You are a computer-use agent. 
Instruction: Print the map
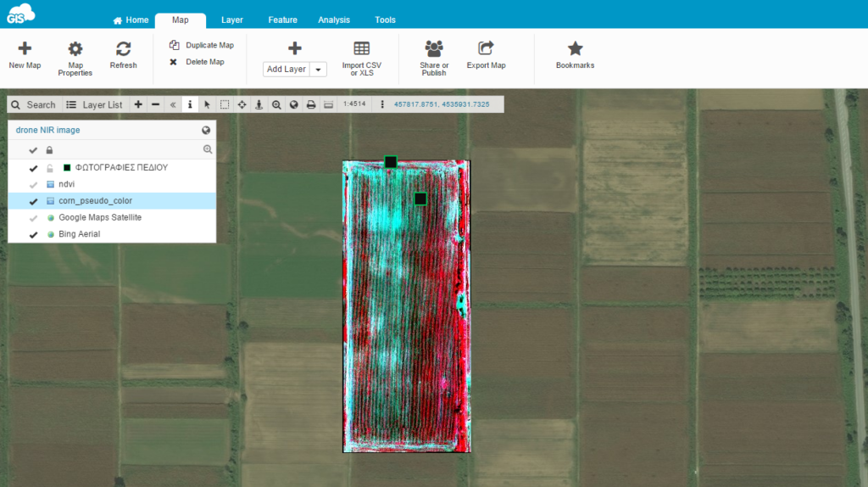pyautogui.click(x=311, y=104)
